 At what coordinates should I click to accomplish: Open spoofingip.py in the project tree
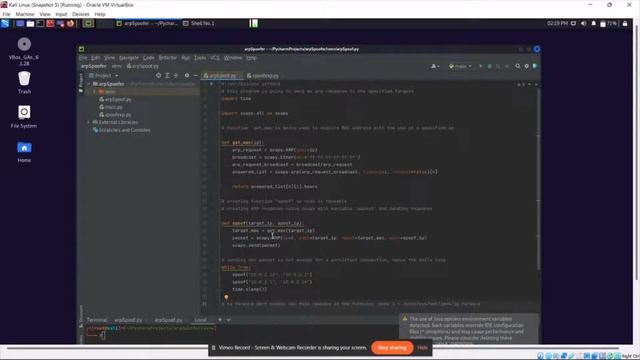click(x=115, y=115)
